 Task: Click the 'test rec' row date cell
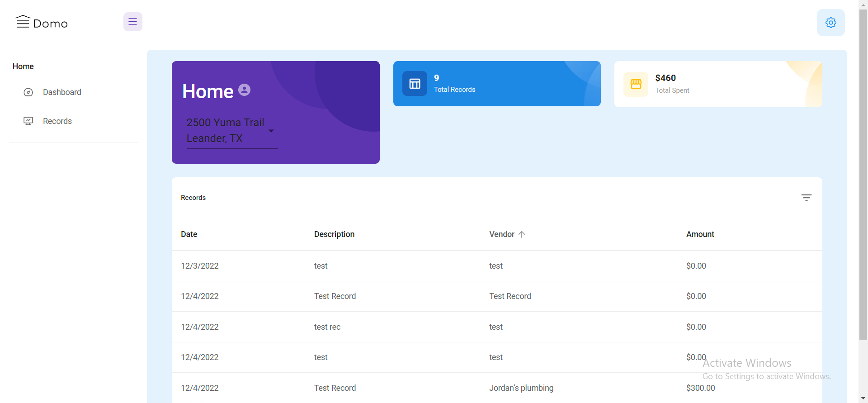(200, 327)
